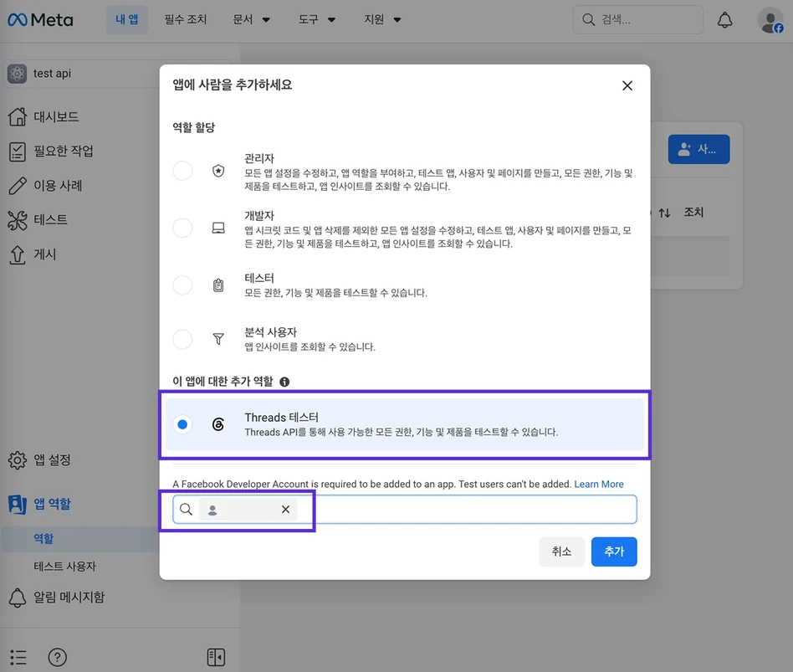Image resolution: width=793 pixels, height=672 pixels.
Task: Remove the selected user chip
Action: [x=285, y=509]
